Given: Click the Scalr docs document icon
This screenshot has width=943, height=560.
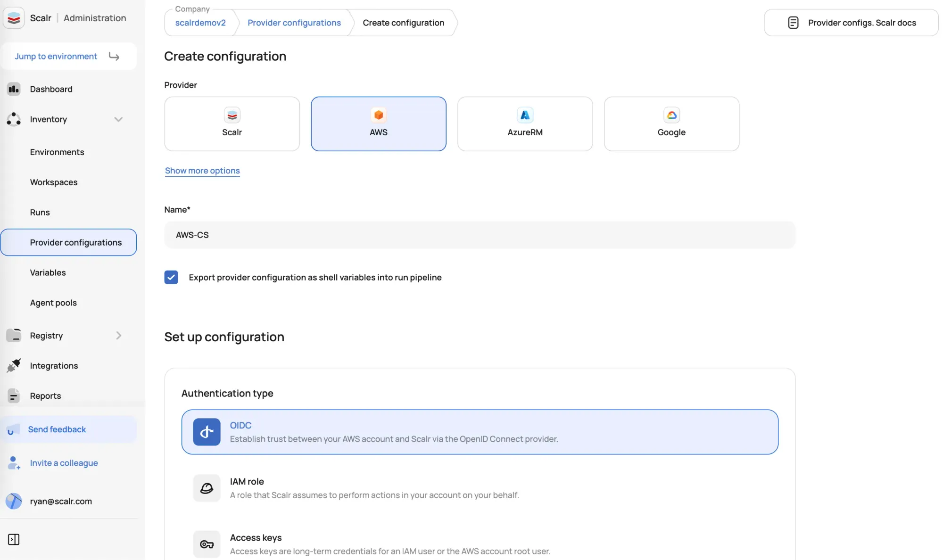Looking at the screenshot, I should click(793, 23).
